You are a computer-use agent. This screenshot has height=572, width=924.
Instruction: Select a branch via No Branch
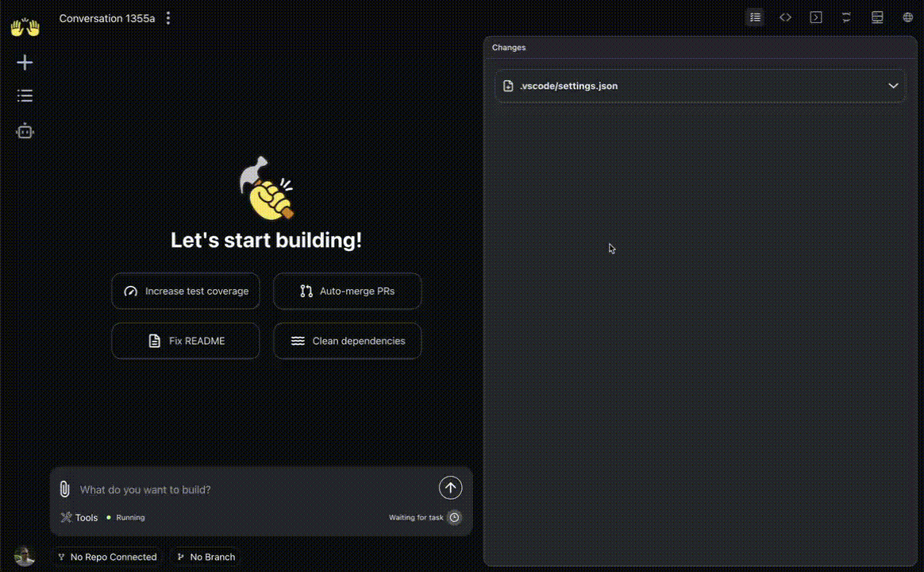206,557
